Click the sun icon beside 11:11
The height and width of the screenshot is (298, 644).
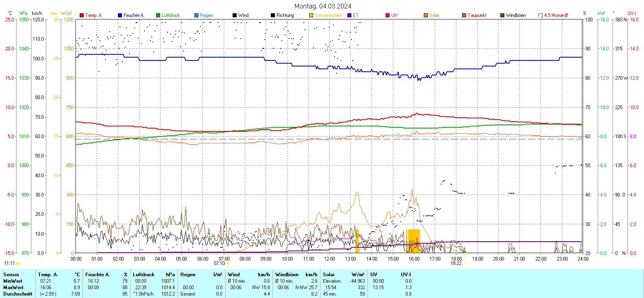coord(18,263)
